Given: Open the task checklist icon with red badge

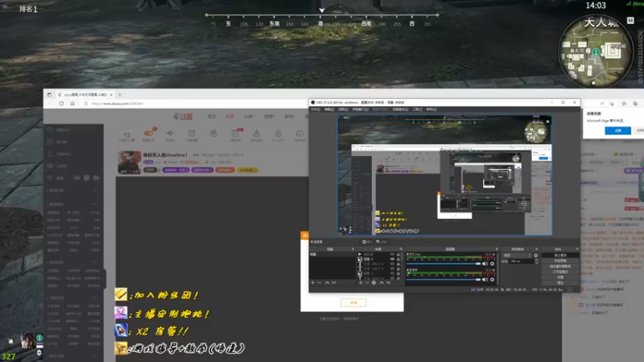Looking at the screenshot, I should point(235,134).
